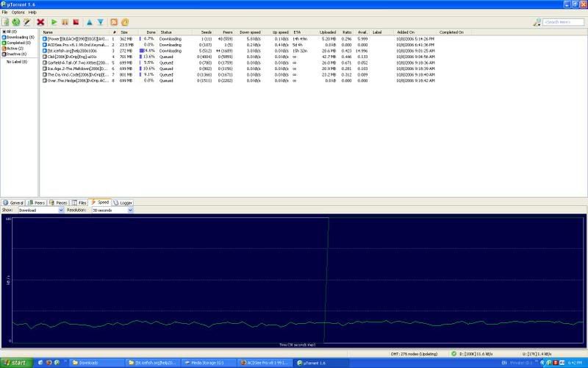Open the File menu
This screenshot has width=588, height=368.
coord(4,13)
